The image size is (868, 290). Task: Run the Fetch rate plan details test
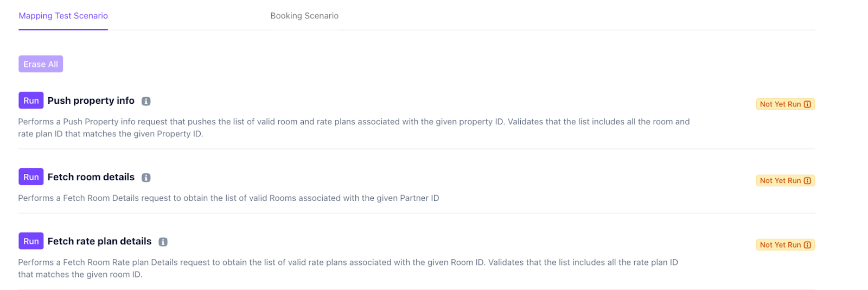point(31,241)
